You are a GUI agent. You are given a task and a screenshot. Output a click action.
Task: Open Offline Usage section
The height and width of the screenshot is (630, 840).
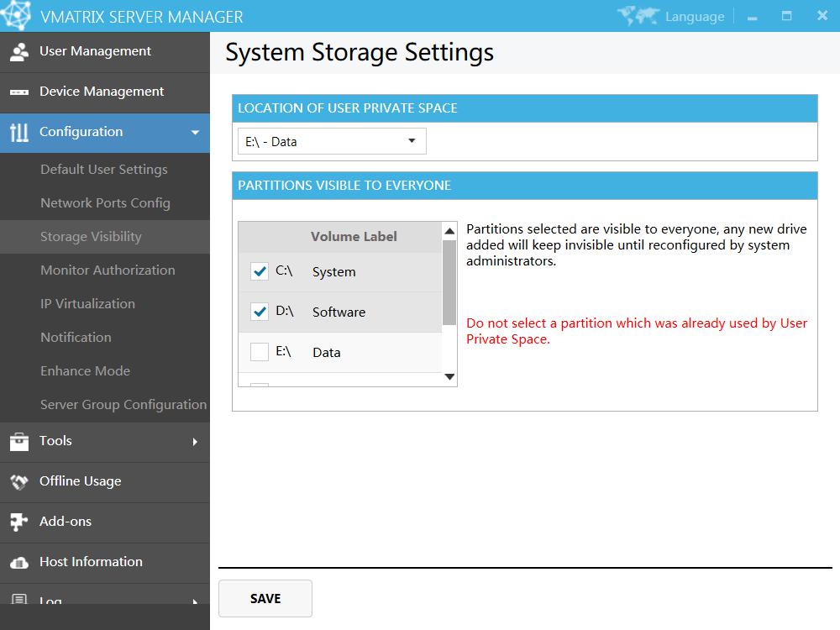point(105,482)
